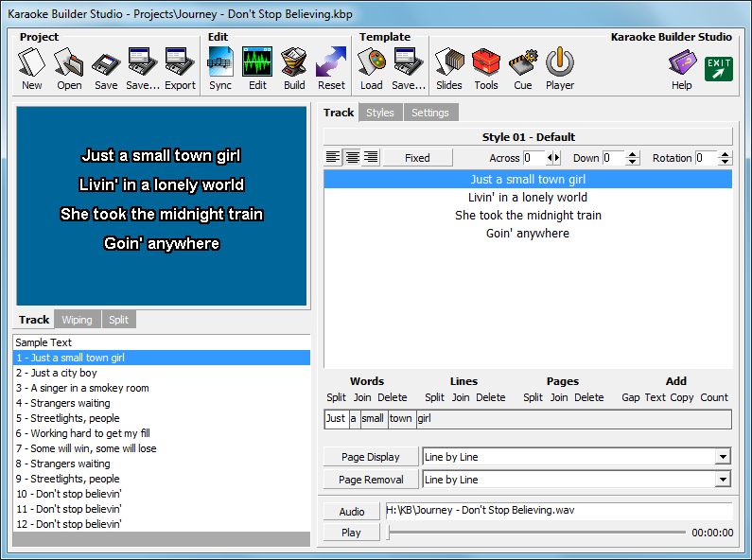Increase the Across value arrow
The width and height of the screenshot is (752, 560).
[557, 157]
